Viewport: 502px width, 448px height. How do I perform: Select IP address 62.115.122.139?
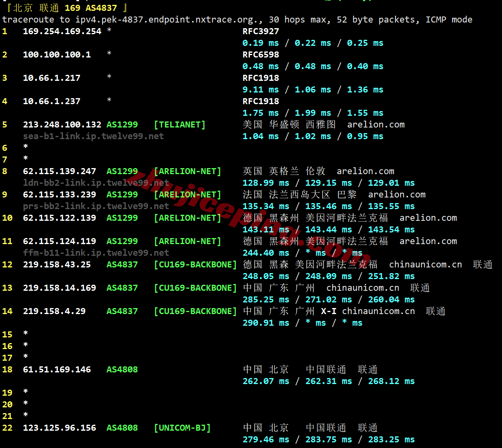tap(60, 218)
